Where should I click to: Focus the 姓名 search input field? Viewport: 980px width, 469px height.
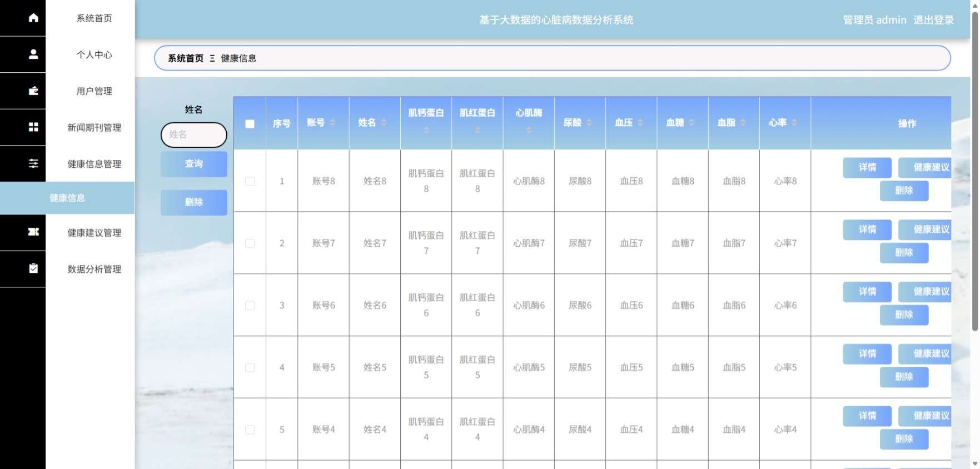[x=194, y=134]
